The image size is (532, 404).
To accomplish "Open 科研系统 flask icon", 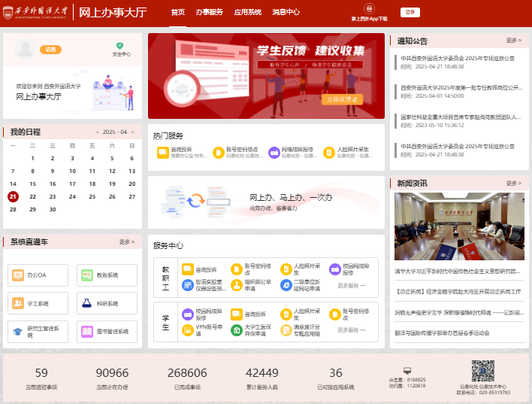I will [87, 303].
